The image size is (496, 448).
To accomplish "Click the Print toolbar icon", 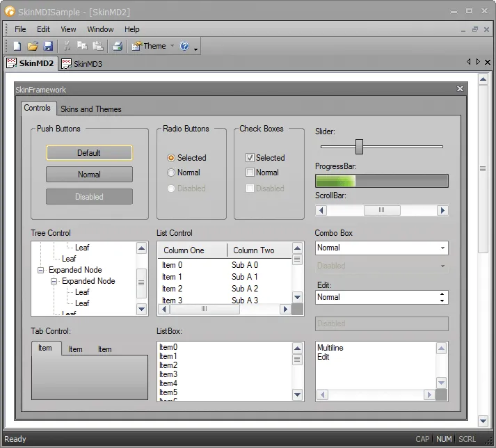I will click(x=118, y=46).
